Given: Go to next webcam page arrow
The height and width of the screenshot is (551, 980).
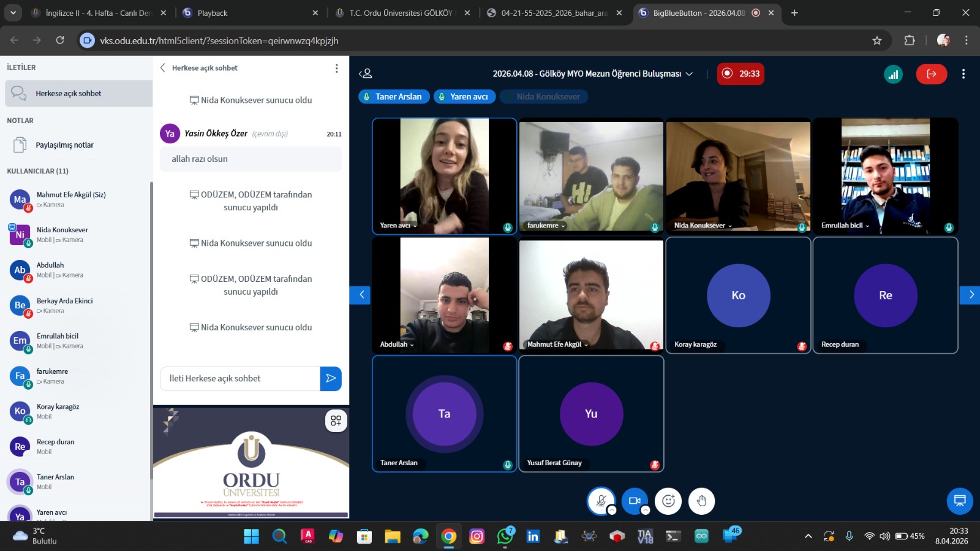Looking at the screenshot, I should [x=970, y=295].
